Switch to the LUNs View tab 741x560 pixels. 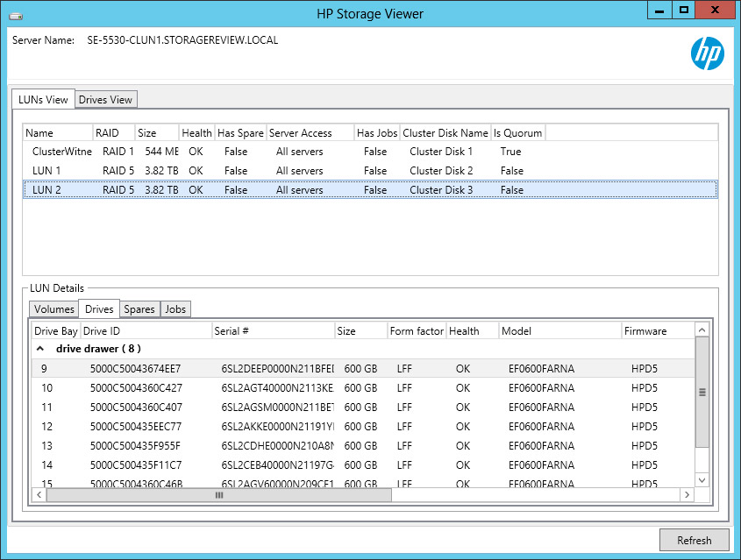pyautogui.click(x=43, y=100)
